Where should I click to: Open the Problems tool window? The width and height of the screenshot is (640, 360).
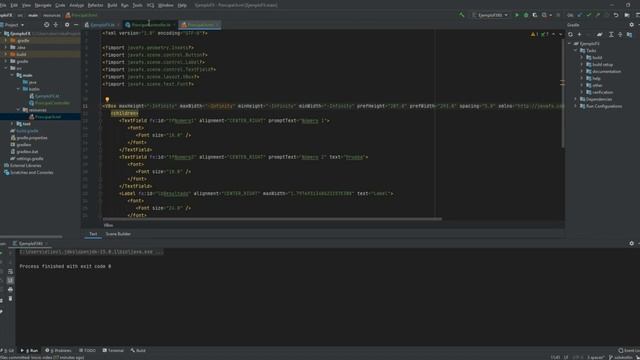(x=58, y=350)
